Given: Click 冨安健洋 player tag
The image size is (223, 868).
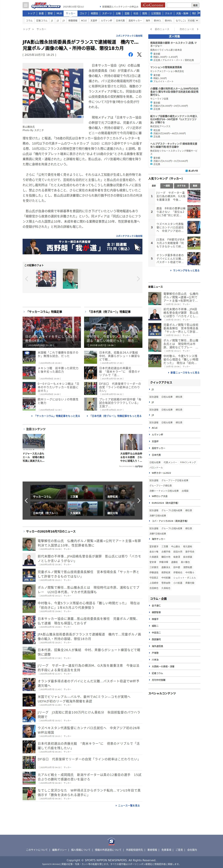Looking at the screenshot, I should [154, 547].
